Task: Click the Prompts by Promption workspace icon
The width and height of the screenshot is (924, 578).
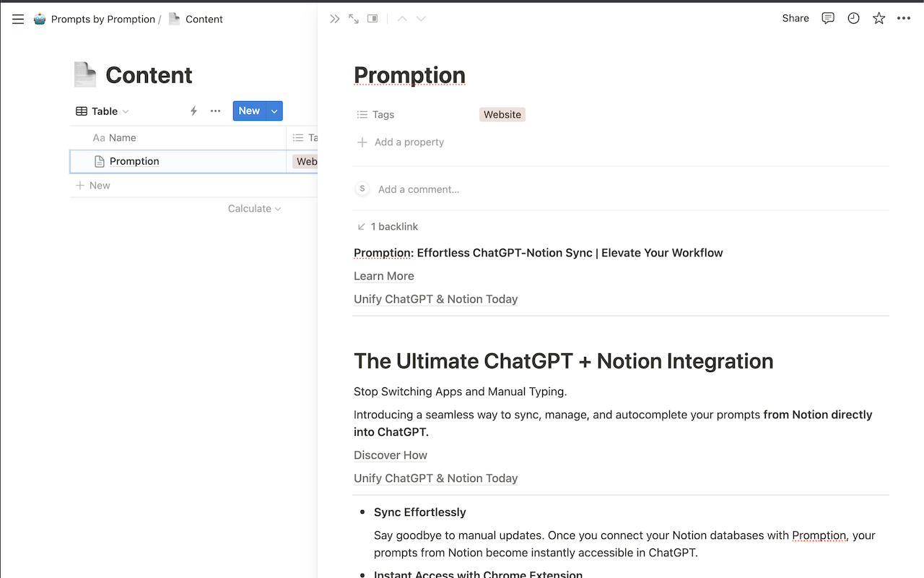Action: [40, 20]
